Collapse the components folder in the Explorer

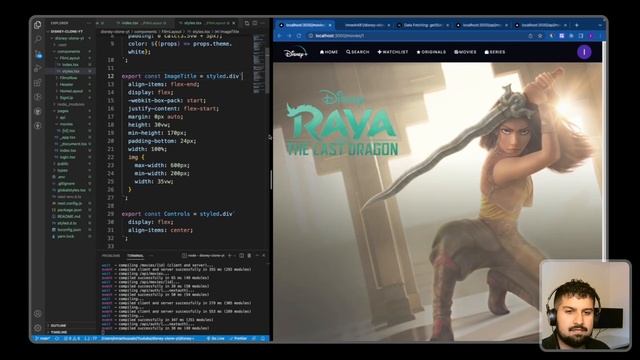[69, 51]
